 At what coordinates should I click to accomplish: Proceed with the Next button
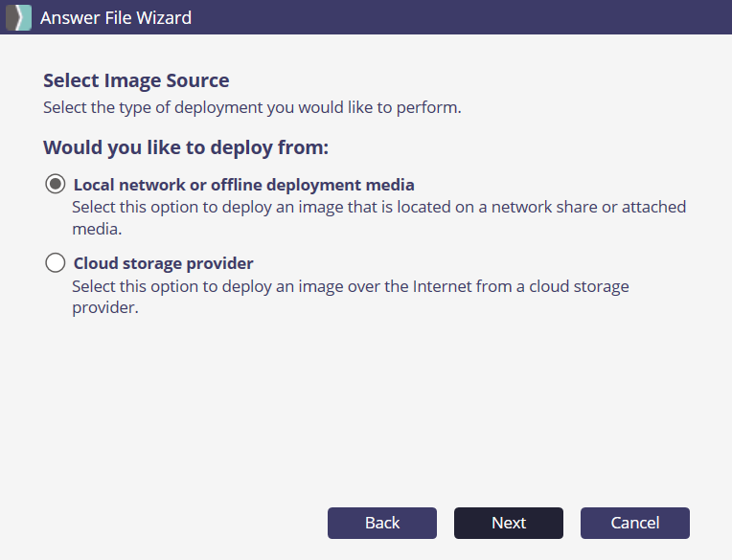point(509,523)
